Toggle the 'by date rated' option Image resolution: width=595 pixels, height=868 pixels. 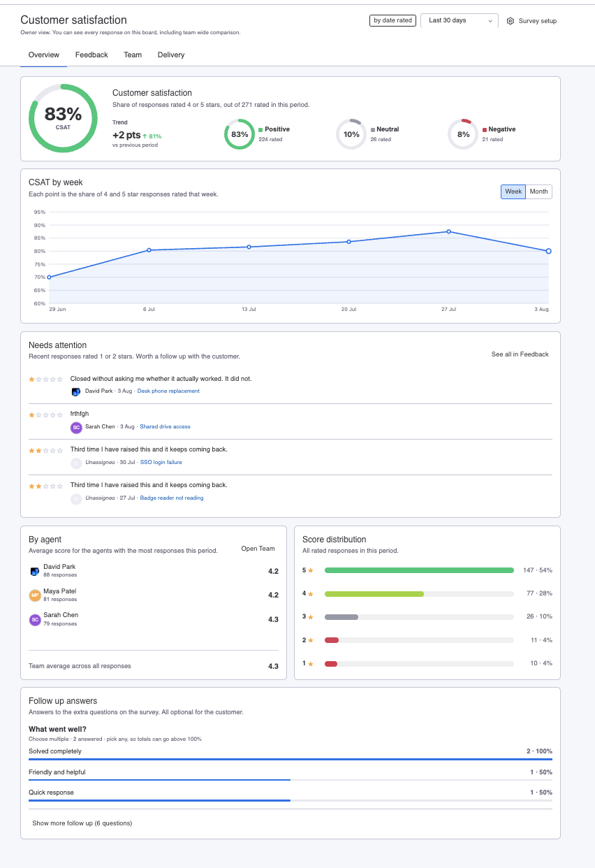[392, 20]
